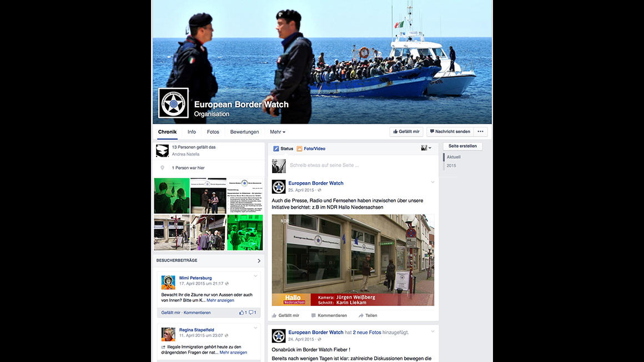The image size is (644, 362).
Task: Open the '2 neue Fotos' link
Action: pyautogui.click(x=367, y=333)
